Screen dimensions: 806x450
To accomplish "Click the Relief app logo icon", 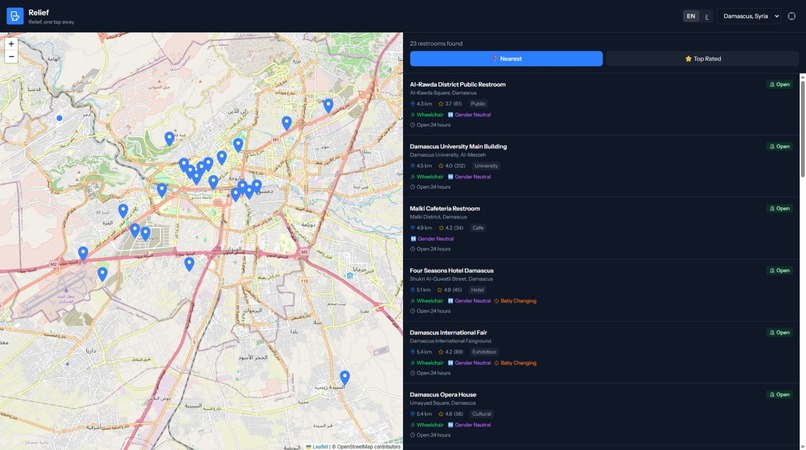I will tap(15, 16).
